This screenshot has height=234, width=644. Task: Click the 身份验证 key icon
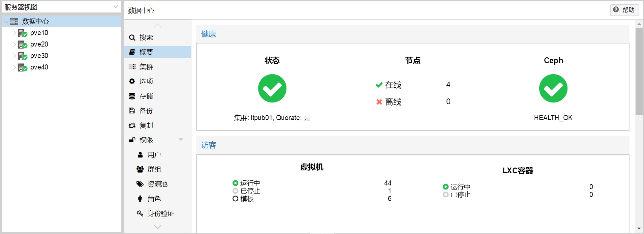pos(140,213)
